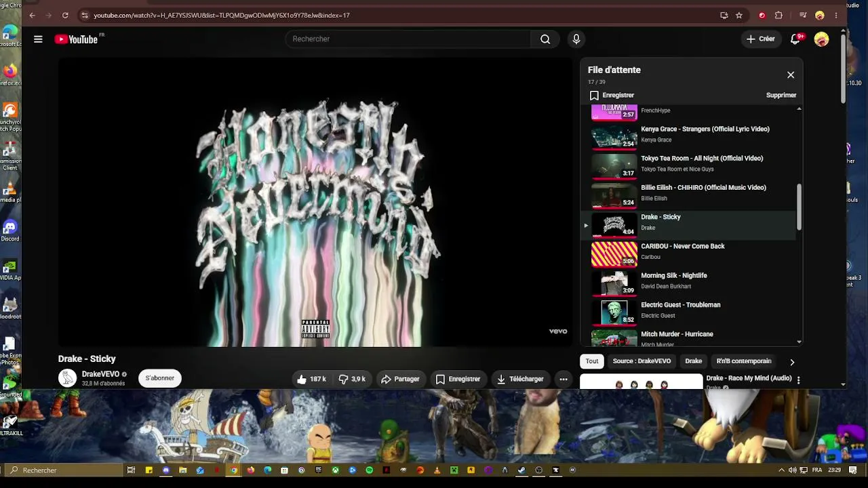This screenshot has width=868, height=488.
Task: Go back in the browser
Action: pyautogui.click(x=32, y=15)
